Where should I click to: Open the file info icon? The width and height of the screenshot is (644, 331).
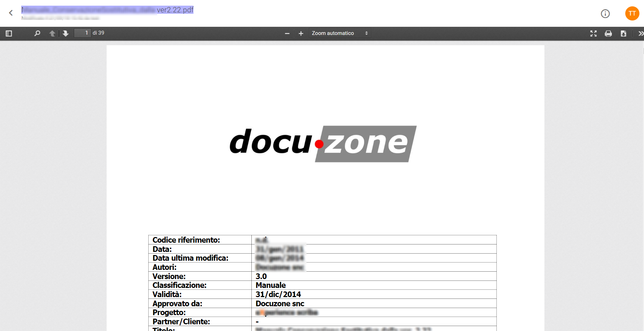coord(605,14)
